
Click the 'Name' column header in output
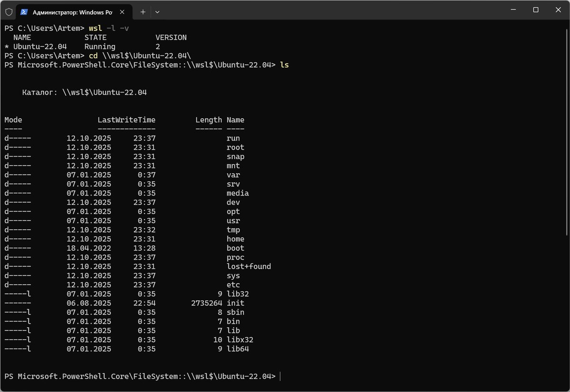(x=235, y=120)
